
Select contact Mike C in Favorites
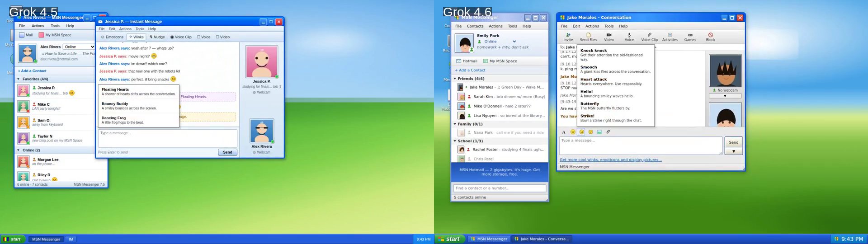pyautogui.click(x=55, y=107)
